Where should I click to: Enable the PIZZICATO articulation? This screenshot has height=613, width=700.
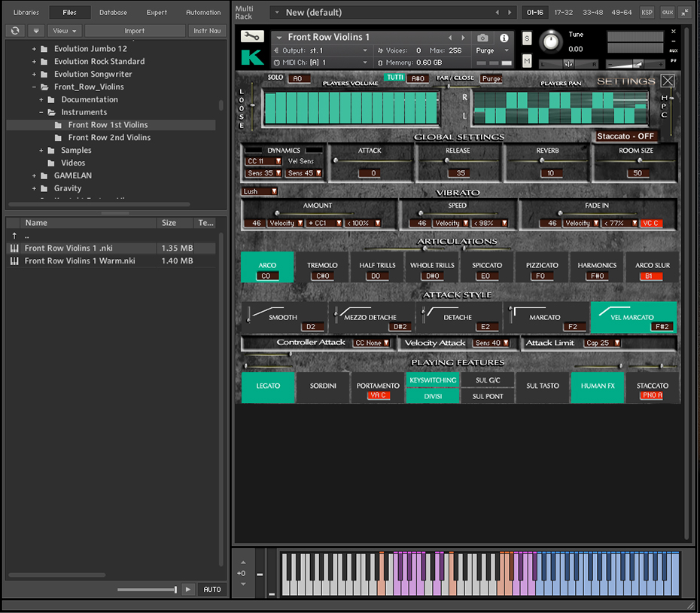tap(542, 267)
